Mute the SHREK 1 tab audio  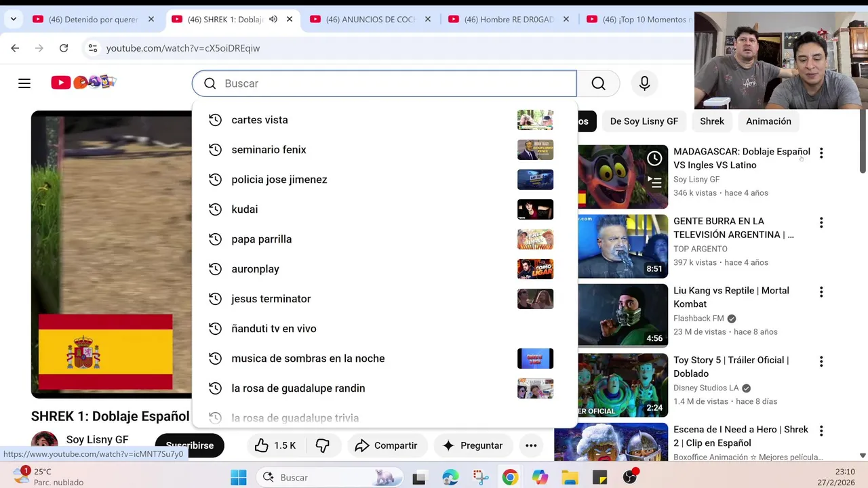[x=273, y=20]
